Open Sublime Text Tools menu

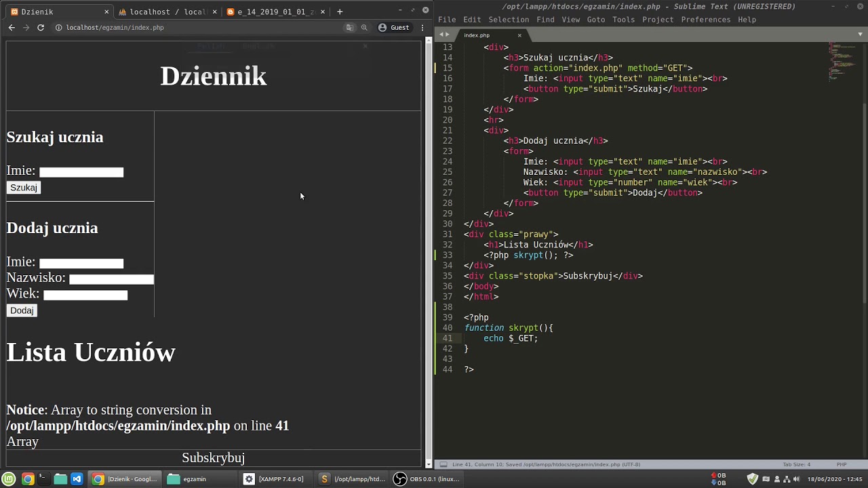[624, 20]
